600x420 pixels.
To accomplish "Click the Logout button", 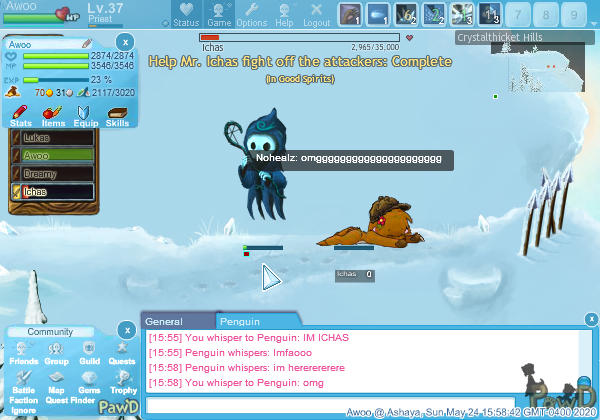I will tap(316, 15).
